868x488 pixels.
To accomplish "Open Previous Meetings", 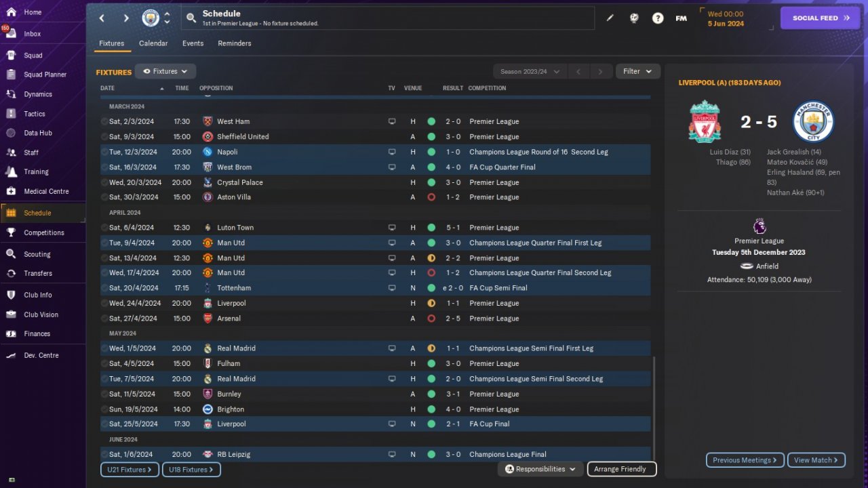I will 745,460.
